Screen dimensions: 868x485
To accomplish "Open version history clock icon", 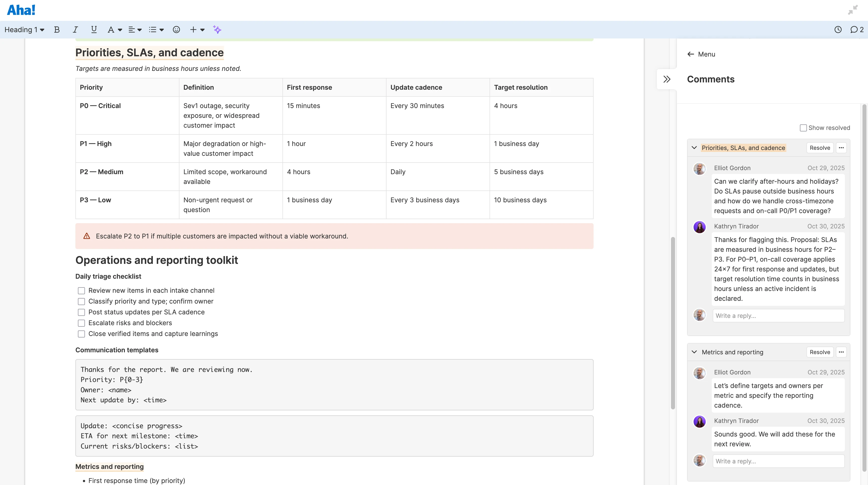I will tap(838, 30).
